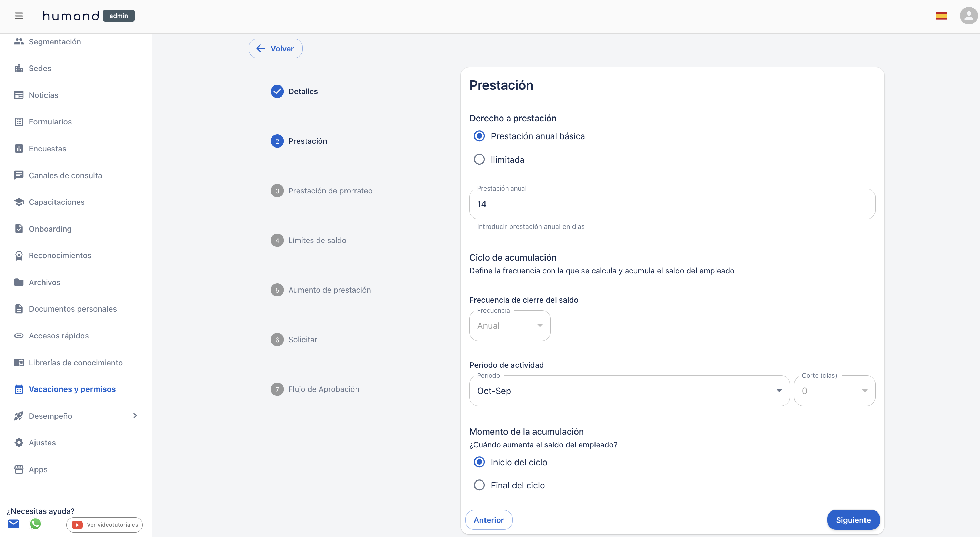The width and height of the screenshot is (980, 537).
Task: Open the user profile avatar
Action: click(968, 16)
